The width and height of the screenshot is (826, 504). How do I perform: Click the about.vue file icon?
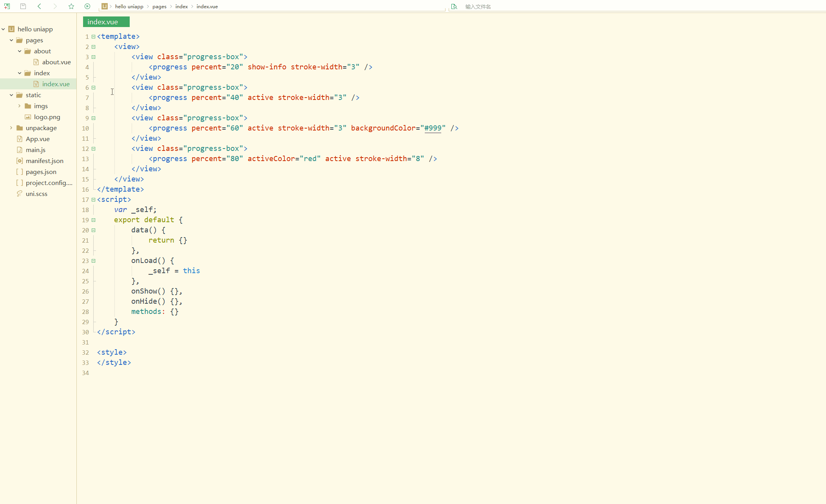(36, 62)
